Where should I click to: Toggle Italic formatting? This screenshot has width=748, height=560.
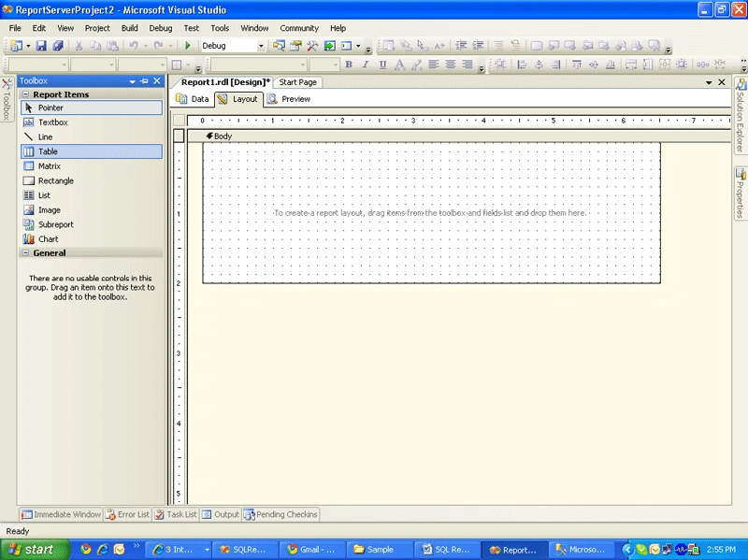366,65
